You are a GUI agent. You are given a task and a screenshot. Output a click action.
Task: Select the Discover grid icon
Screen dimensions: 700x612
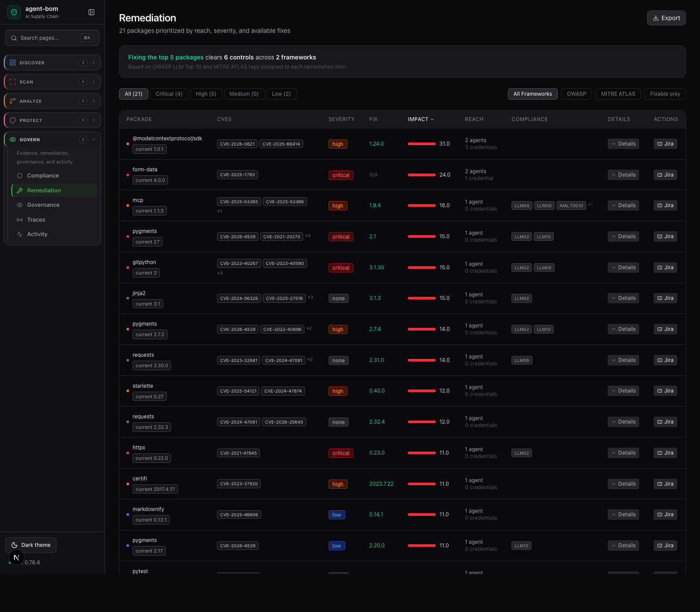[x=12, y=63]
